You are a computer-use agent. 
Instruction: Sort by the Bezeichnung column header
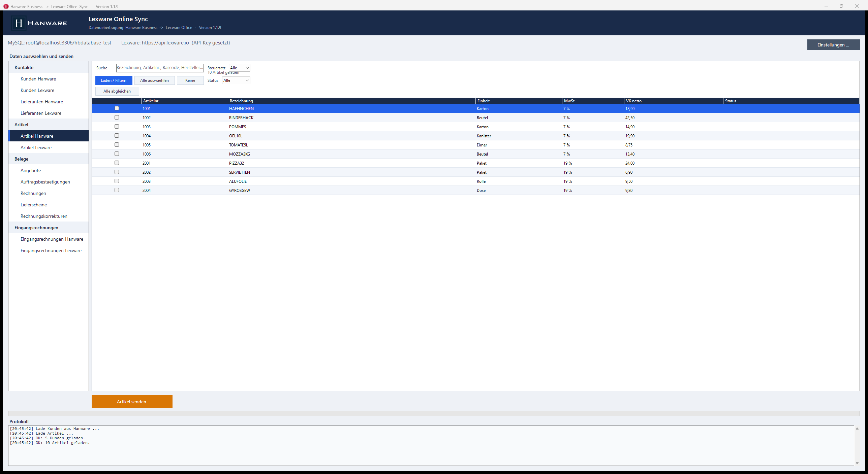pos(352,101)
